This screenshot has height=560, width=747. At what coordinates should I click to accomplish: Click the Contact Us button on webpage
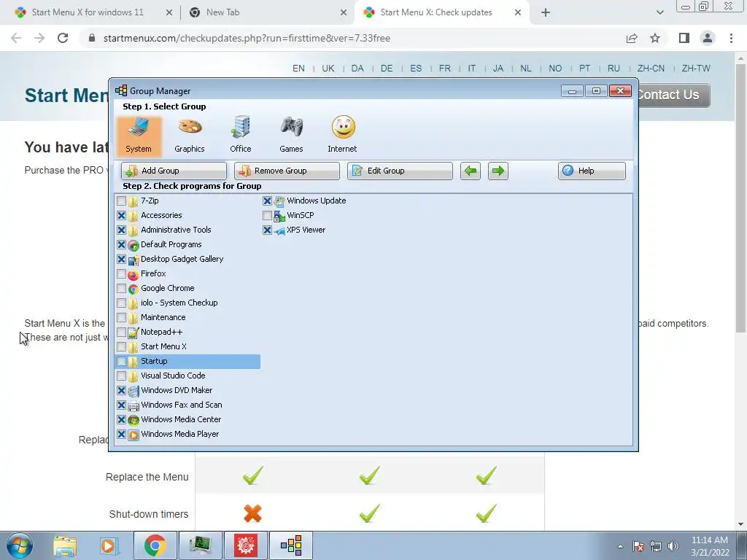pos(673,95)
